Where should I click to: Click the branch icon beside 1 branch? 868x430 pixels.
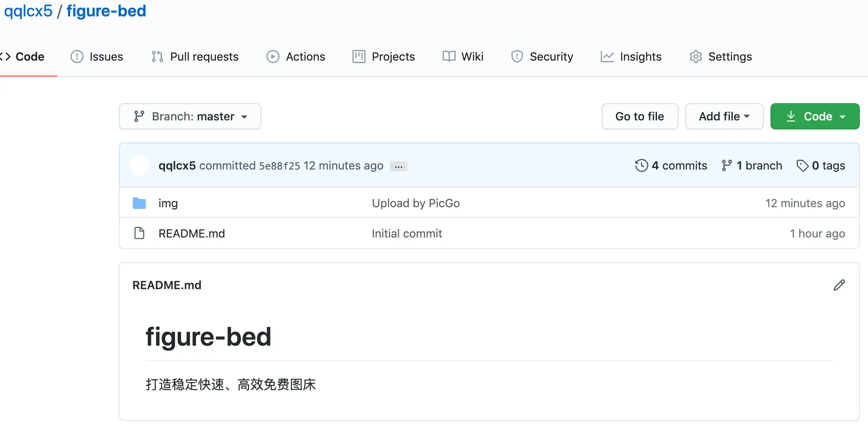[727, 165]
